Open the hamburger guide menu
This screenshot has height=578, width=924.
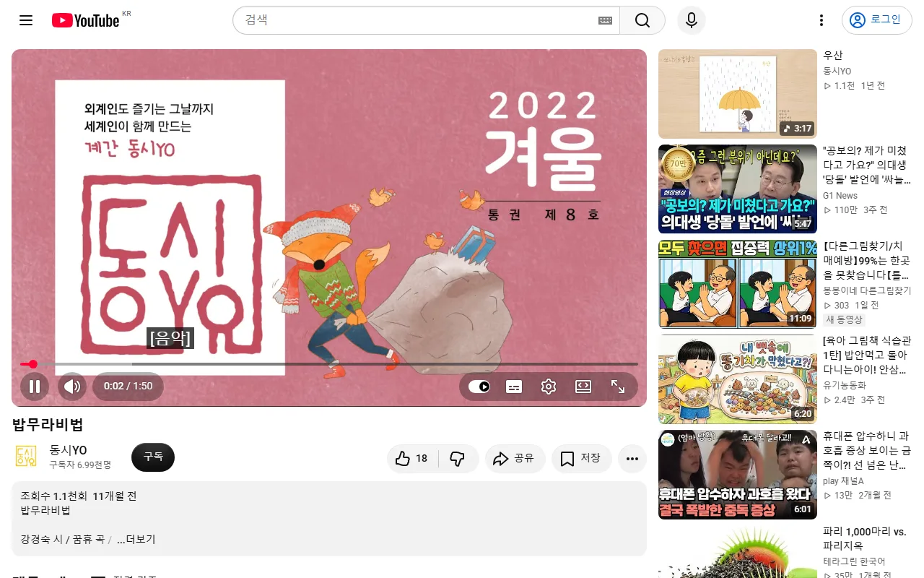(26, 20)
